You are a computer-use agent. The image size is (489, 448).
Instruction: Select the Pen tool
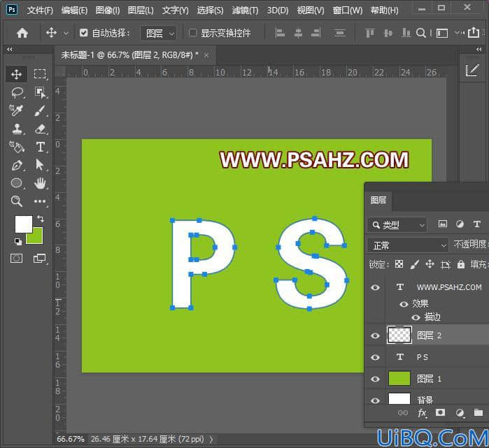pyautogui.click(x=17, y=165)
